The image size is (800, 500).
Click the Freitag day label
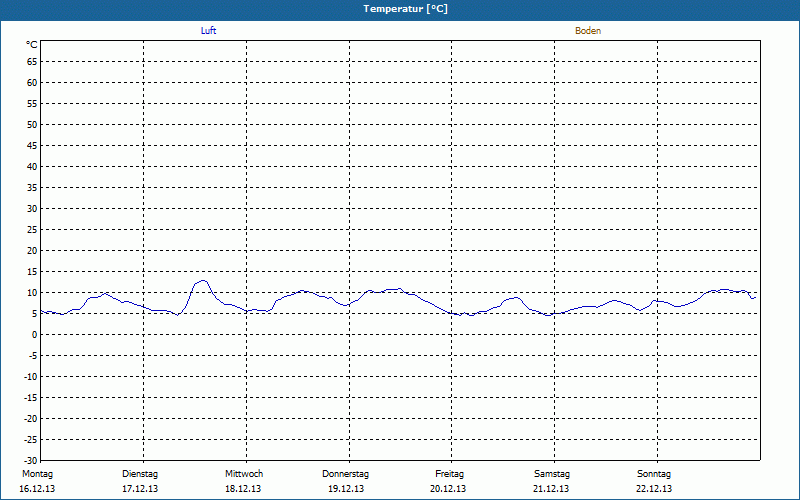449,473
